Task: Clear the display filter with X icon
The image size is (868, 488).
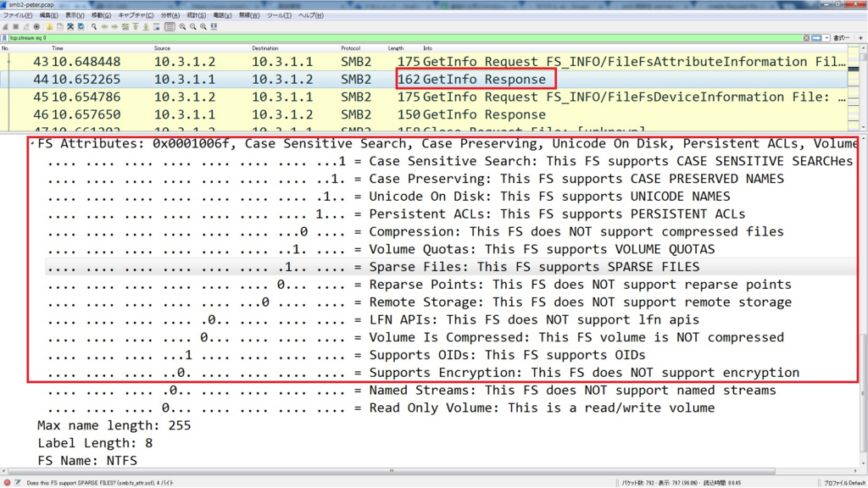Action: (x=807, y=38)
